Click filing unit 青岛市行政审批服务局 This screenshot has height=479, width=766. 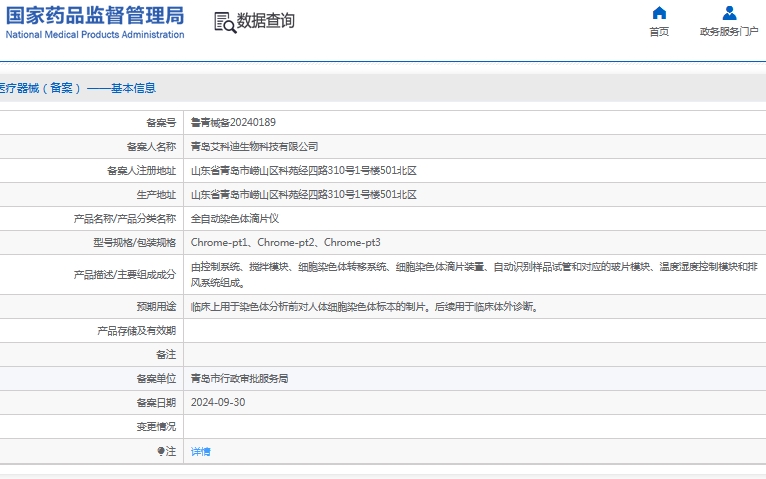(239, 378)
